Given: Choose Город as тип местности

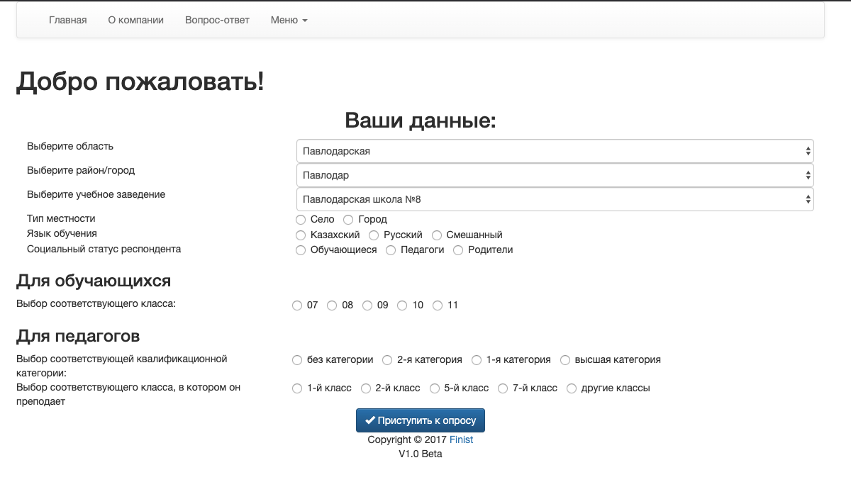Looking at the screenshot, I should pos(347,220).
